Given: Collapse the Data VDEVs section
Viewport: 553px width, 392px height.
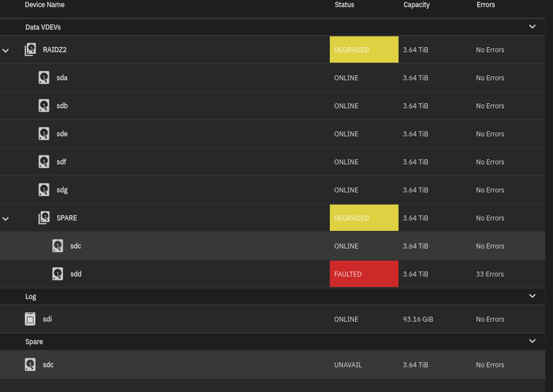Looking at the screenshot, I should point(532,26).
